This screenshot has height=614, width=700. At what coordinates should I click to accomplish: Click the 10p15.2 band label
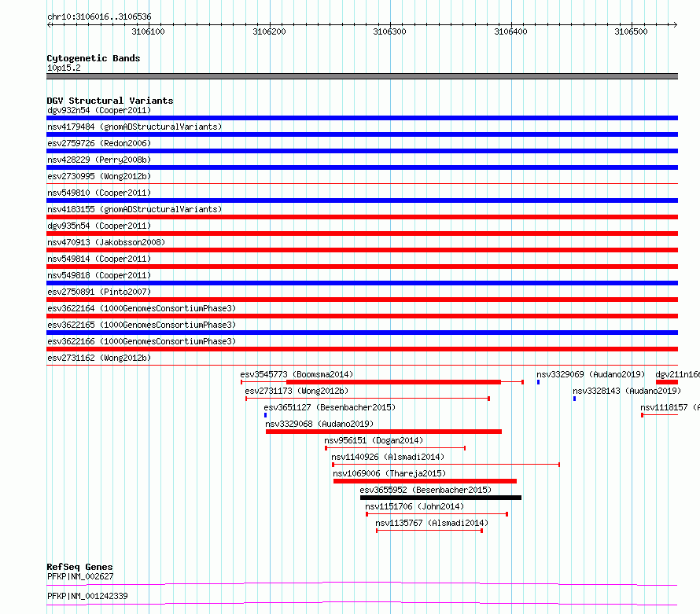coord(64,68)
